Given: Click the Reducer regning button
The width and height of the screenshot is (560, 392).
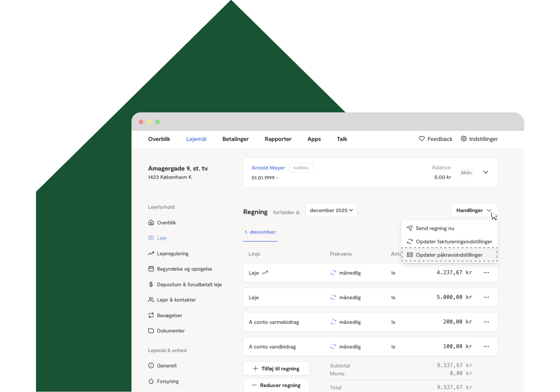Looking at the screenshot, I should (276, 385).
